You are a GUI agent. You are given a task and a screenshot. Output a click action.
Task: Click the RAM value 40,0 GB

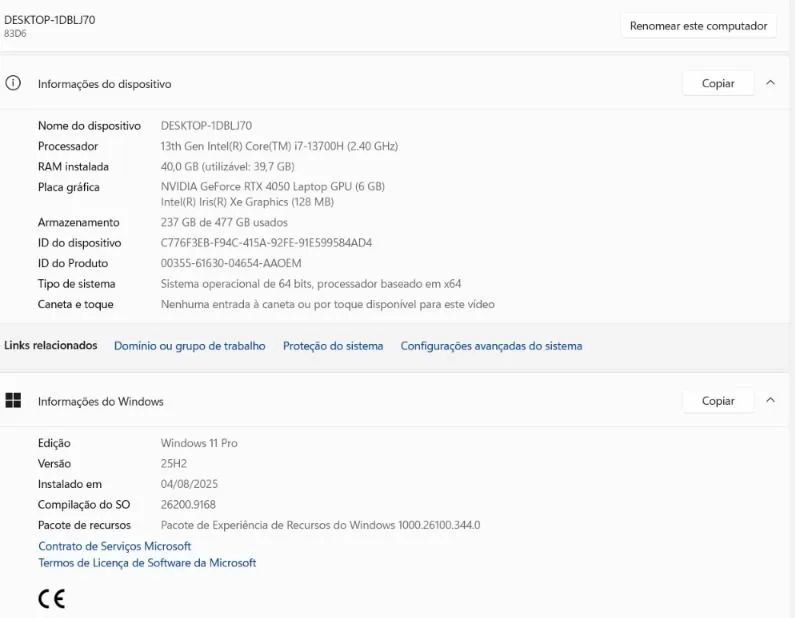[x=228, y=166]
